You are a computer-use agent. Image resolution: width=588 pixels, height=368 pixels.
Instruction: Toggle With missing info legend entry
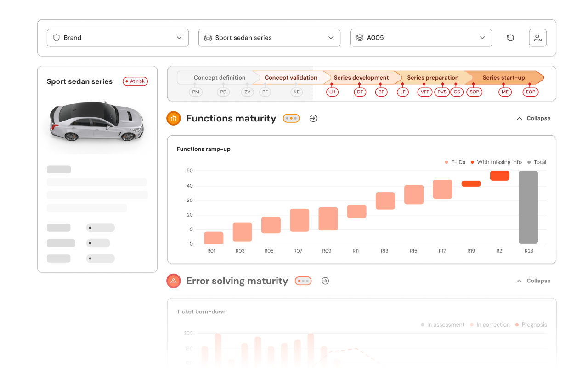pyautogui.click(x=496, y=162)
